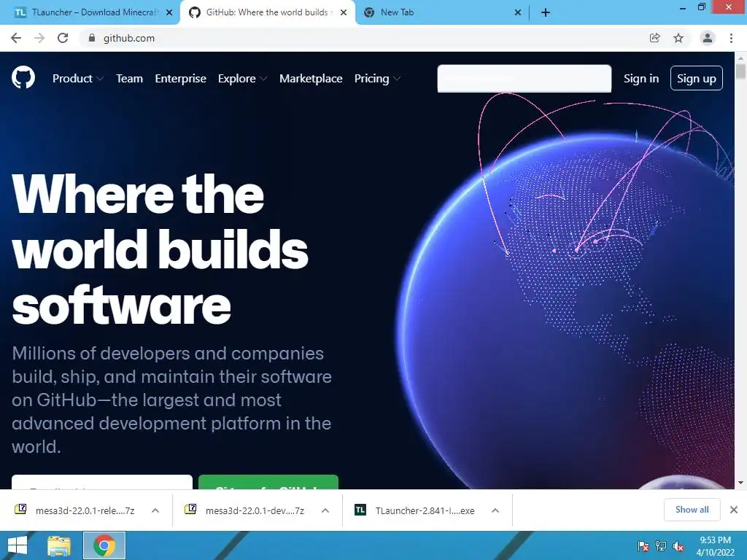Click the muted volume tray icon
Viewport: 747px width, 560px height.
(678, 546)
